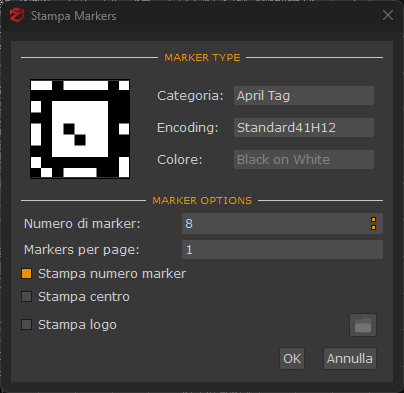Focus the Numero di marker value field
This screenshot has width=404, height=393.
[x=275, y=224]
